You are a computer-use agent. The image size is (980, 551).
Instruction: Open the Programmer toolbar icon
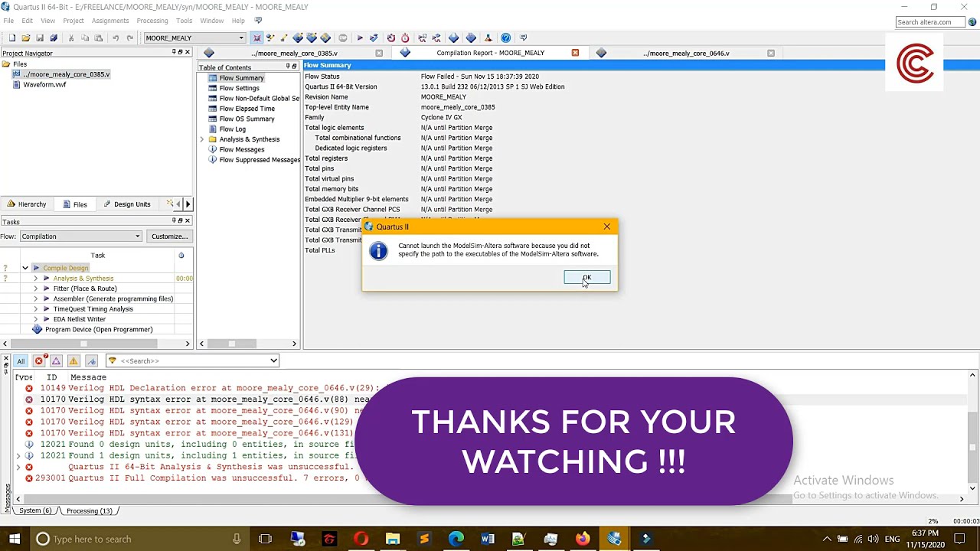tap(471, 37)
